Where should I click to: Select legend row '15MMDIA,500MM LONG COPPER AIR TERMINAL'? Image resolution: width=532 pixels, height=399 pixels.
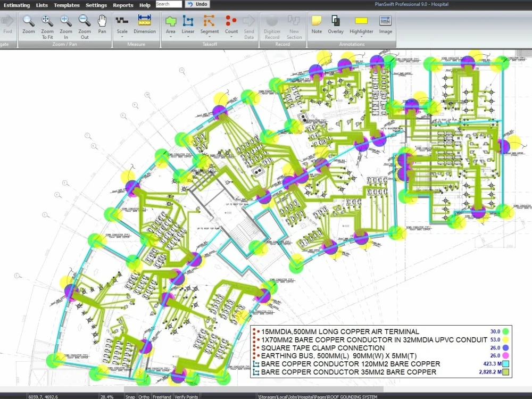click(340, 331)
